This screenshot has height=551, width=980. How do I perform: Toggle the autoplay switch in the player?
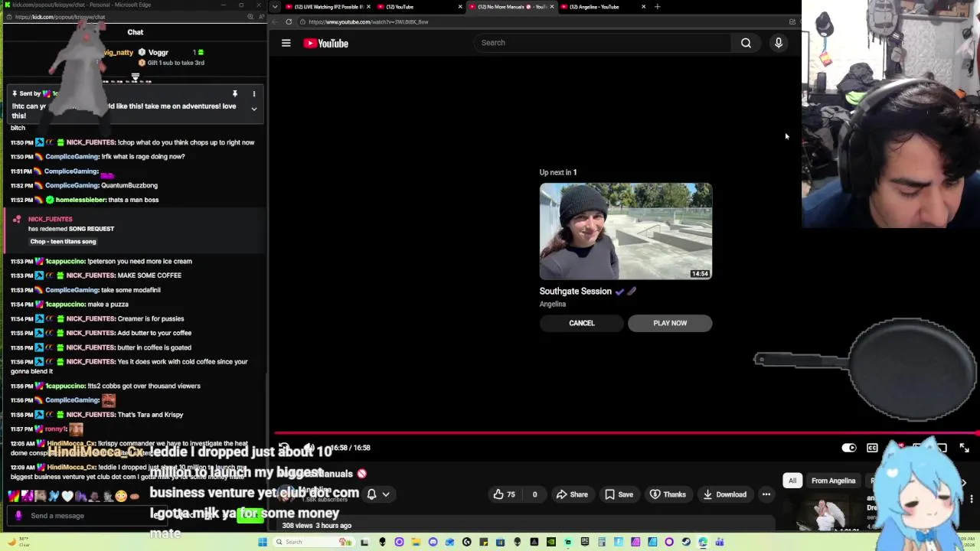(848, 448)
